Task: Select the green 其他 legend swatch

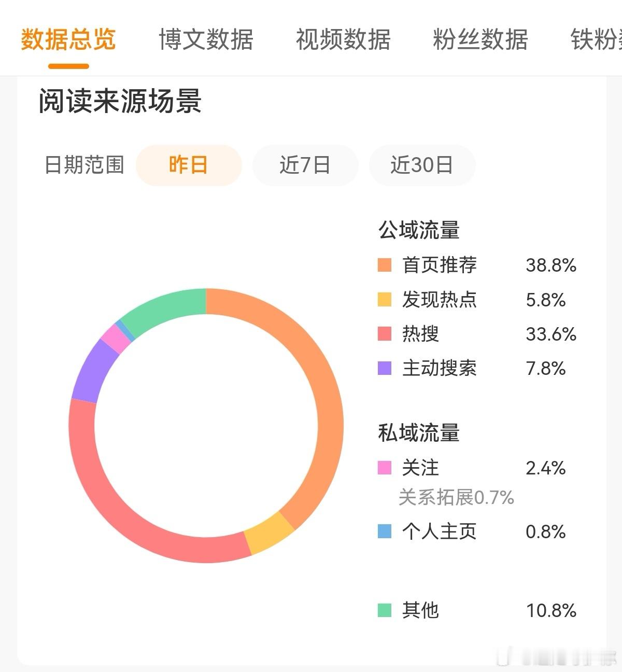Action: click(384, 611)
